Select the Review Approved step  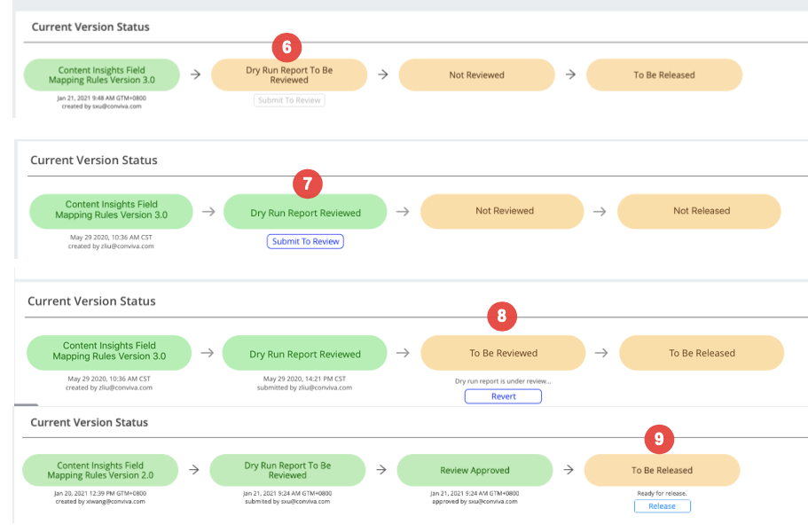[475, 470]
